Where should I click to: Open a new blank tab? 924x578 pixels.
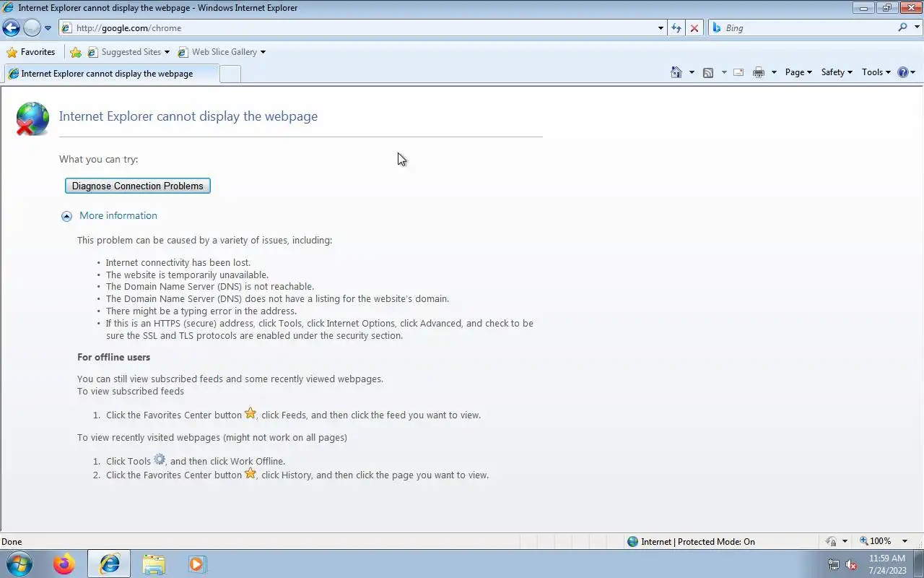[230, 74]
